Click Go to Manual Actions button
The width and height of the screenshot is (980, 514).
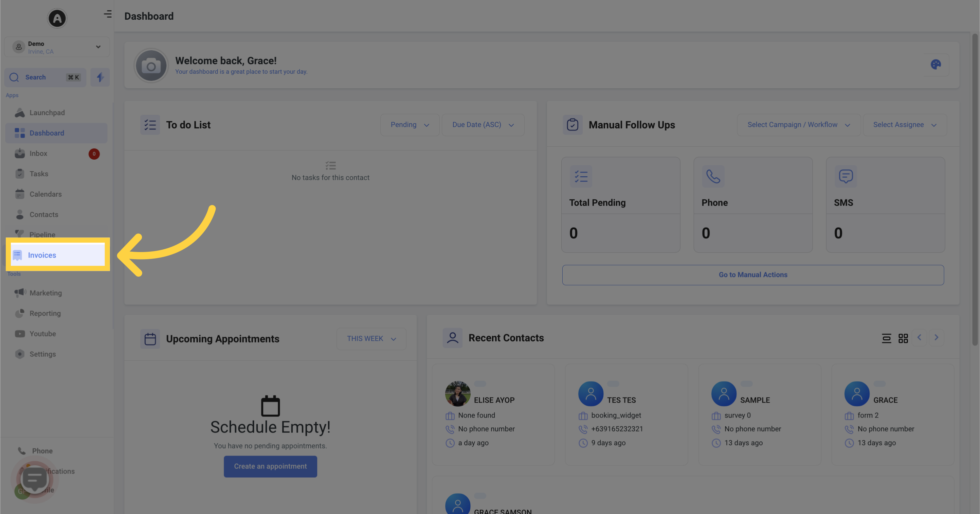(x=753, y=274)
